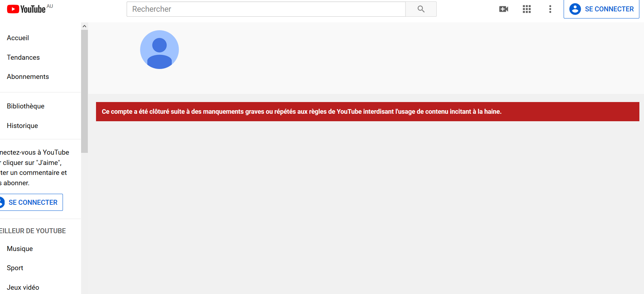The width and height of the screenshot is (644, 294).
Task: Go to Accueil in the sidebar
Action: click(x=18, y=38)
